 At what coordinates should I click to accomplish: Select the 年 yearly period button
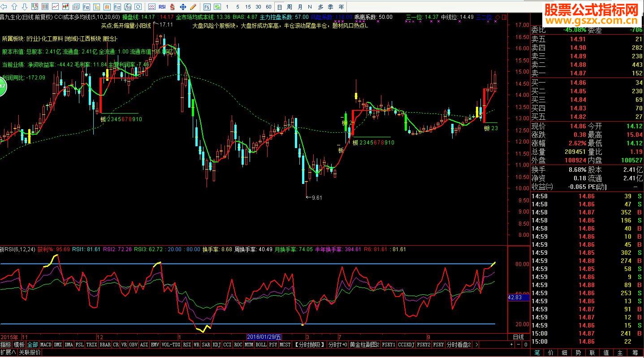(x=341, y=7)
